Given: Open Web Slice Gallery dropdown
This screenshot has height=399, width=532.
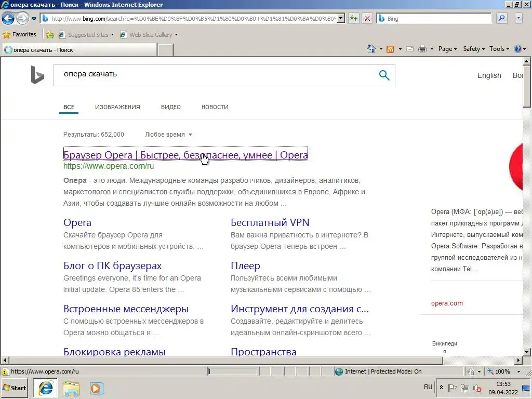Looking at the screenshot, I should (x=149, y=35).
